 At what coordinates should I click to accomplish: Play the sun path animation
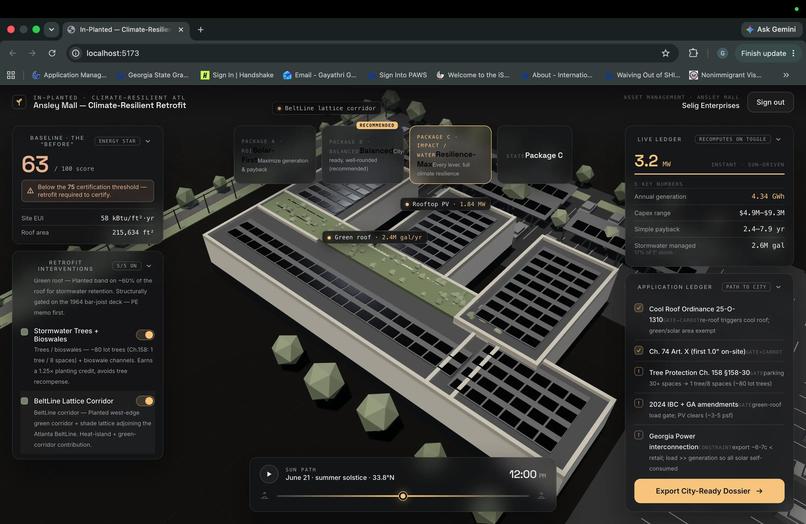pyautogui.click(x=268, y=474)
